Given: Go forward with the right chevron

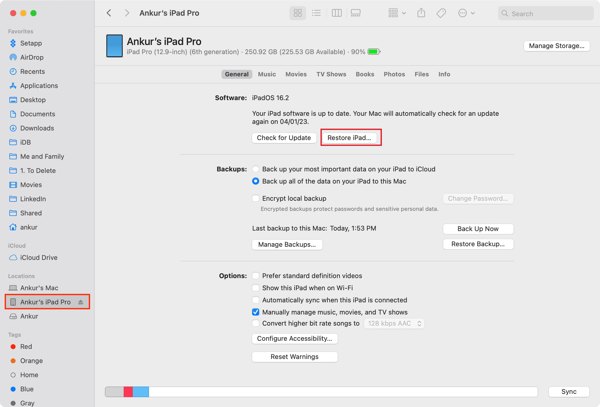Looking at the screenshot, I should [127, 13].
